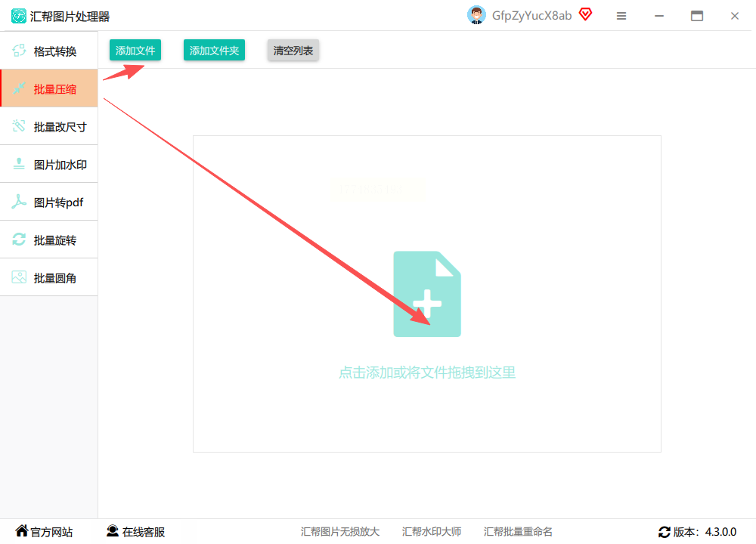
Task: Click the 汇帮图片处理器 app logo icon
Action: (18, 16)
